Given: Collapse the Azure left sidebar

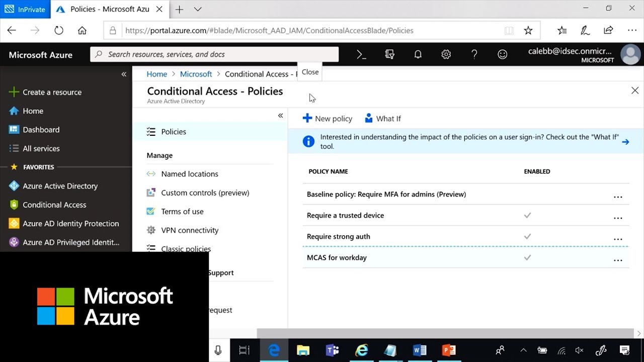Looking at the screenshot, I should coord(124,74).
